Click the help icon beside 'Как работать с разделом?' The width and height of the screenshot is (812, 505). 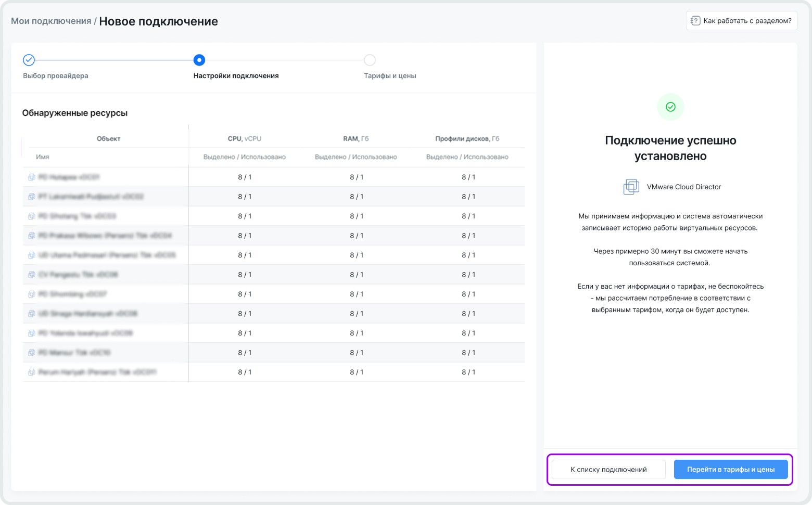695,21
